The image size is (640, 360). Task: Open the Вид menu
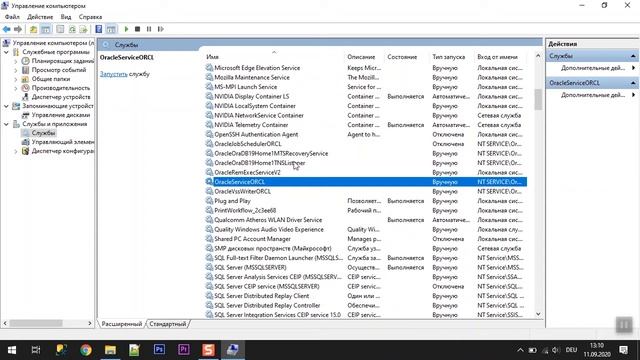[66, 17]
